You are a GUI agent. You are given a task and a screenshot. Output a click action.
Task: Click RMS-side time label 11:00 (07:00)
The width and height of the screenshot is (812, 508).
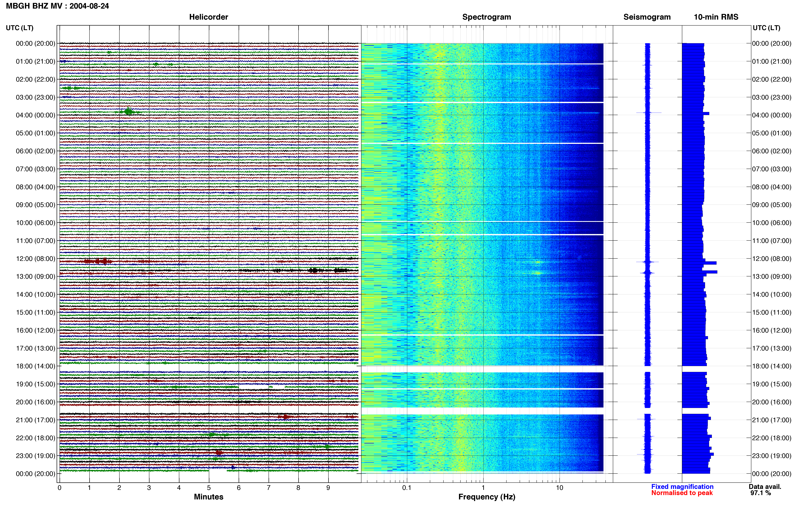772,241
